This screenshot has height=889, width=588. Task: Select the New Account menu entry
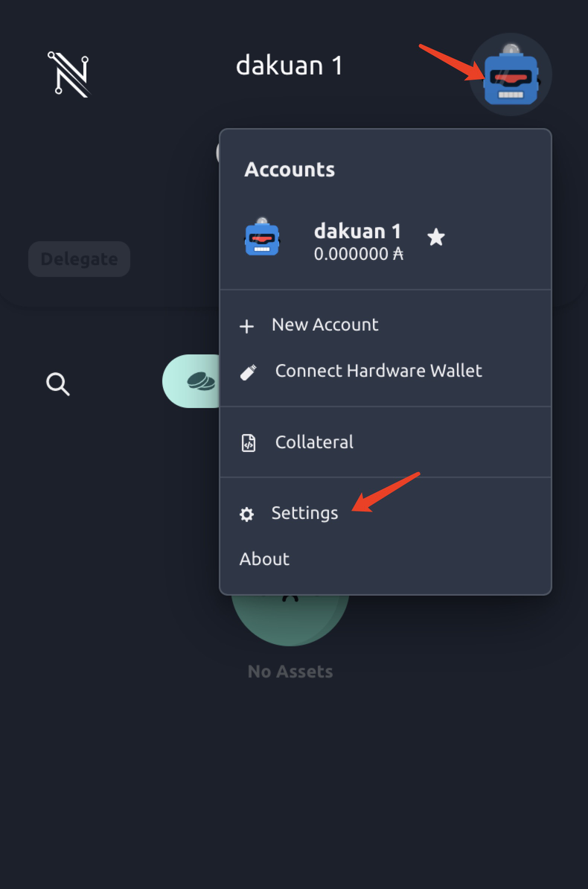[x=325, y=325]
